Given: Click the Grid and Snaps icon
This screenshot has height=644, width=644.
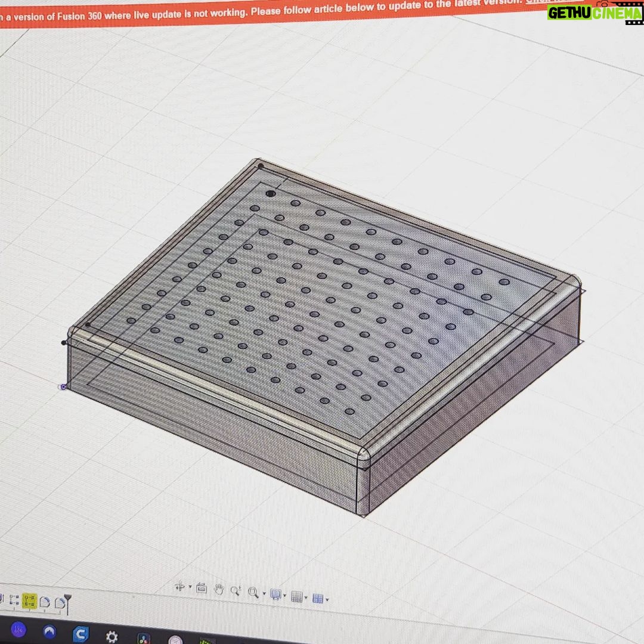Looking at the screenshot, I should click(296, 596).
